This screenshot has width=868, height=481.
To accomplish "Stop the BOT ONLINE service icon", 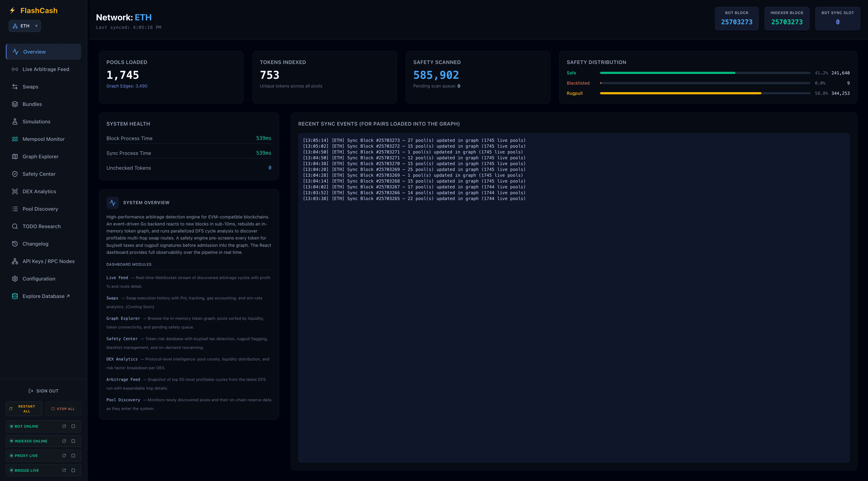I will 73,426.
